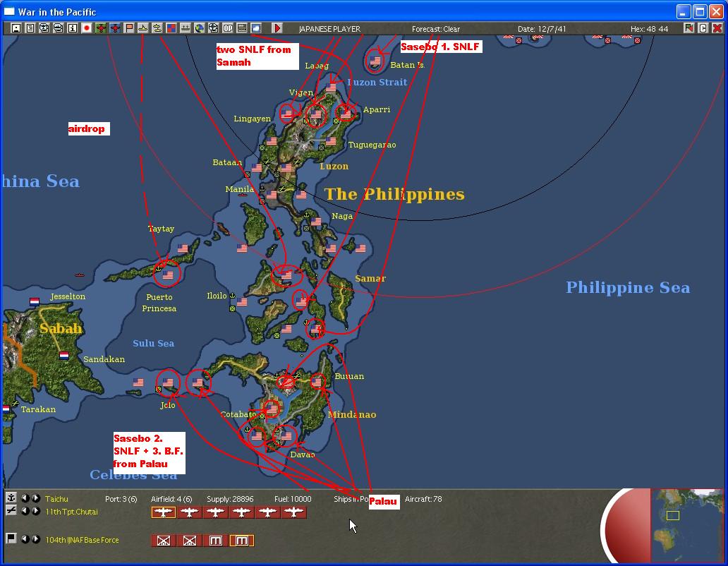The image size is (728, 566).
Task: Open weather display via the cloud icon
Action: pos(255,28)
